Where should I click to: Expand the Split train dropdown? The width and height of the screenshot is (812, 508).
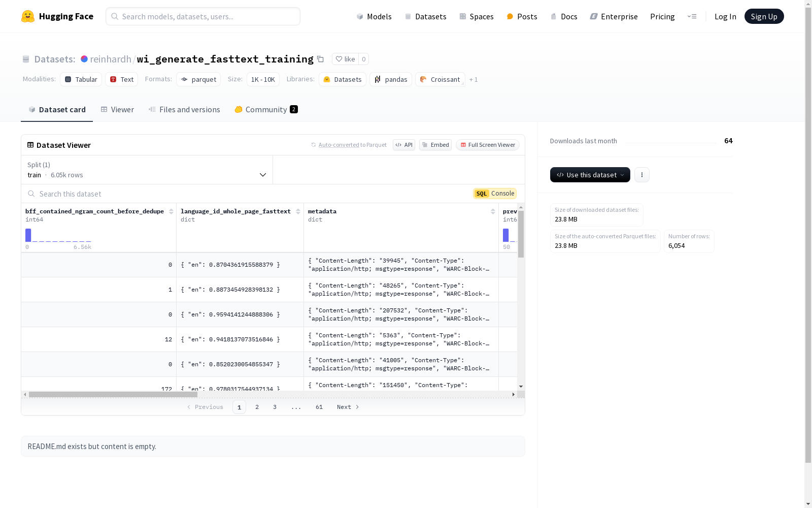click(147, 170)
